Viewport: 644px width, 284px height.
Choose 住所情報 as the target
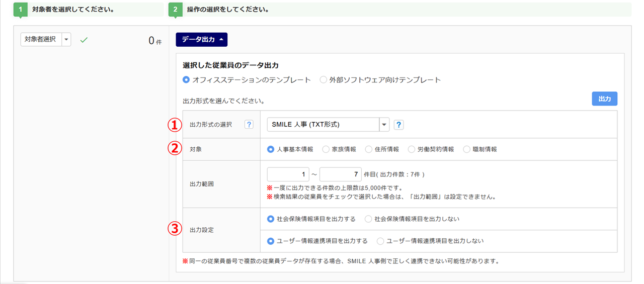tap(369, 149)
